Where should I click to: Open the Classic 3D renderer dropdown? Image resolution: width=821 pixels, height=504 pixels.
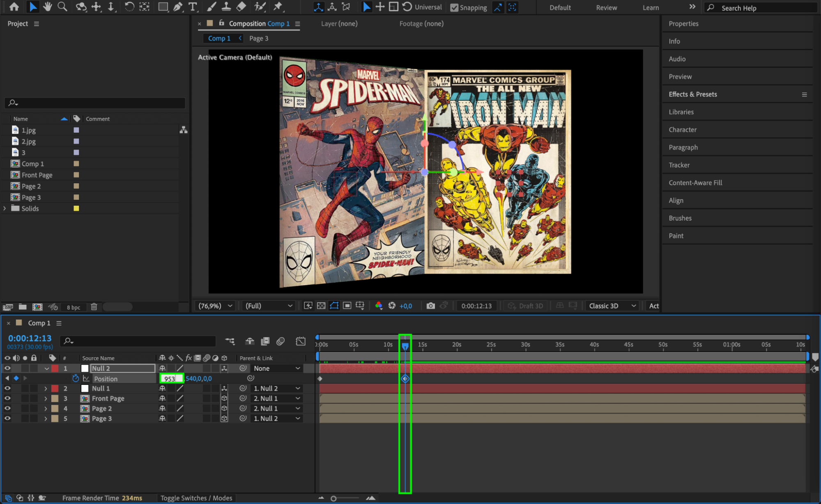[612, 306]
